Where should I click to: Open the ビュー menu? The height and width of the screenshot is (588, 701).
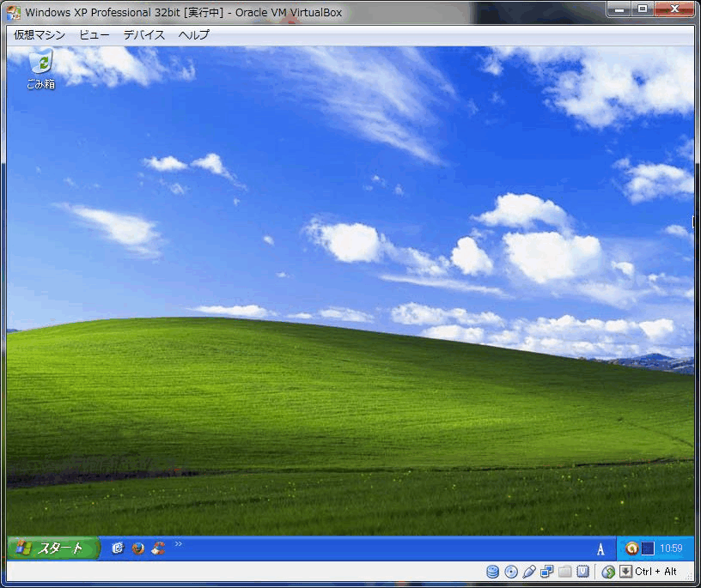[94, 35]
